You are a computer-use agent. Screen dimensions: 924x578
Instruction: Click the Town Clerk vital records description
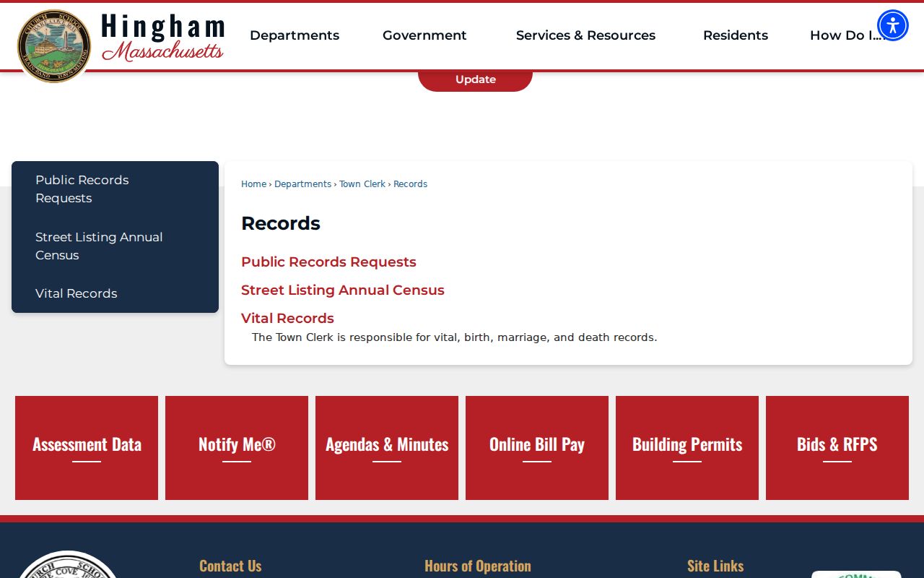coord(455,337)
